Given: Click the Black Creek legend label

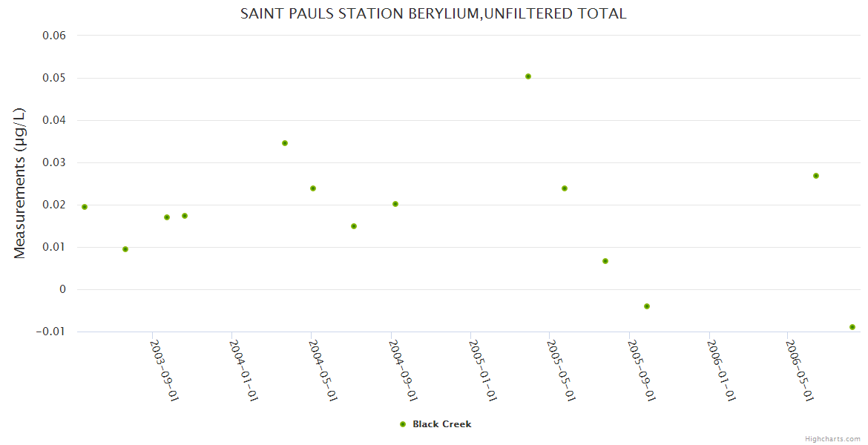Looking at the screenshot, I should tap(441, 424).
